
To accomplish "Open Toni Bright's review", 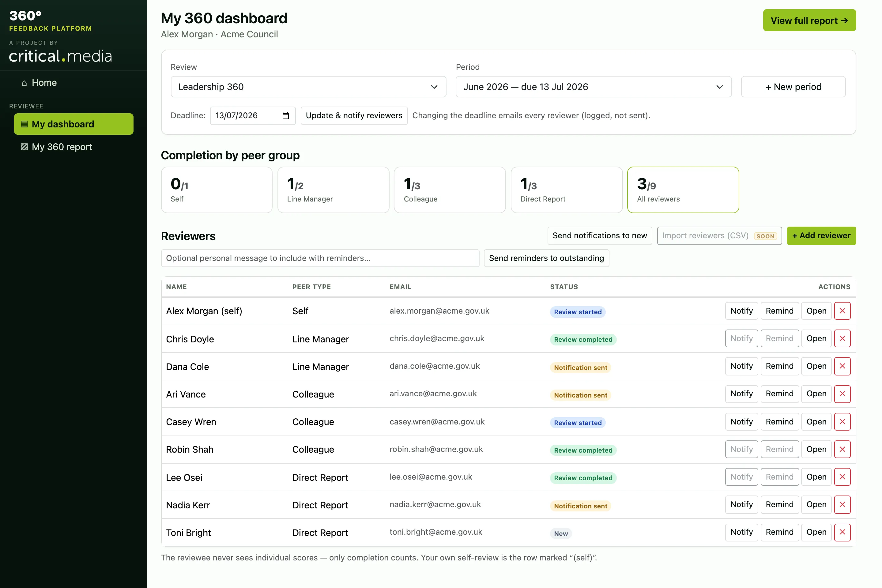I will 816,532.
